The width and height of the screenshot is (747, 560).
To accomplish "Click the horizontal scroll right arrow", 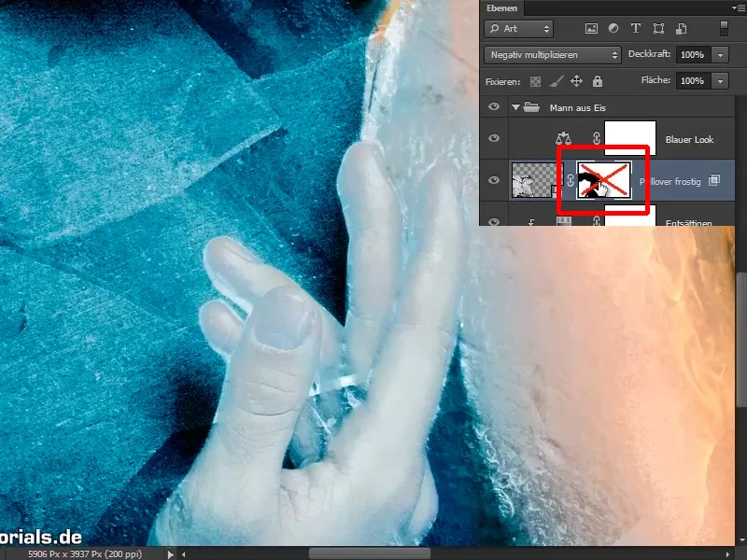I will pyautogui.click(x=727, y=554).
